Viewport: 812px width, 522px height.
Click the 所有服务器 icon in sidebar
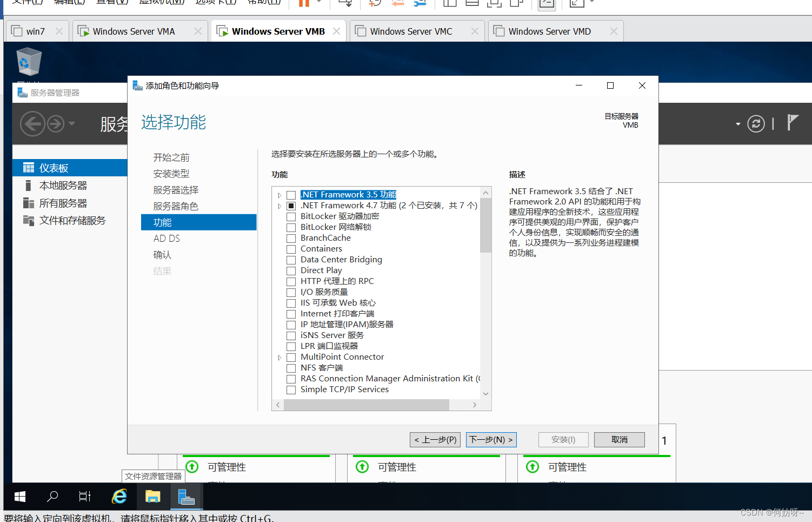click(x=29, y=203)
